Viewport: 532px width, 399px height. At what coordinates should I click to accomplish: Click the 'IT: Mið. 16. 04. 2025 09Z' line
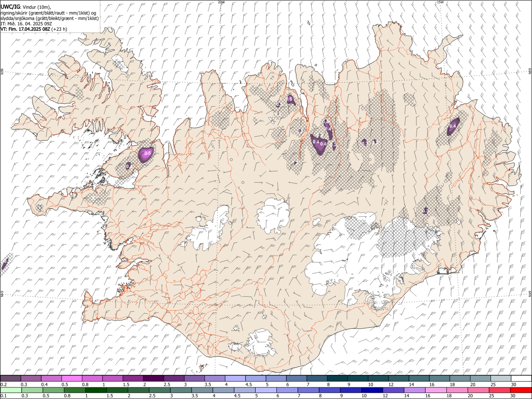(26, 24)
